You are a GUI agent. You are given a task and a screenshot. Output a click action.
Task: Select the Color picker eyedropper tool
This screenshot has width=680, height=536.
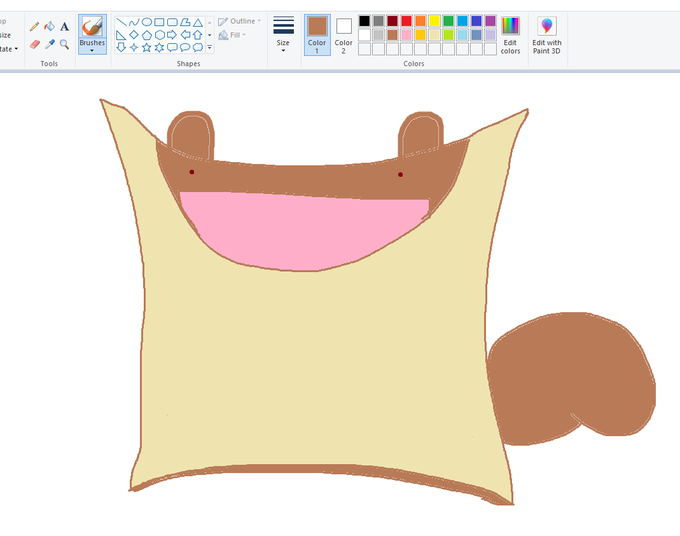click(50, 44)
